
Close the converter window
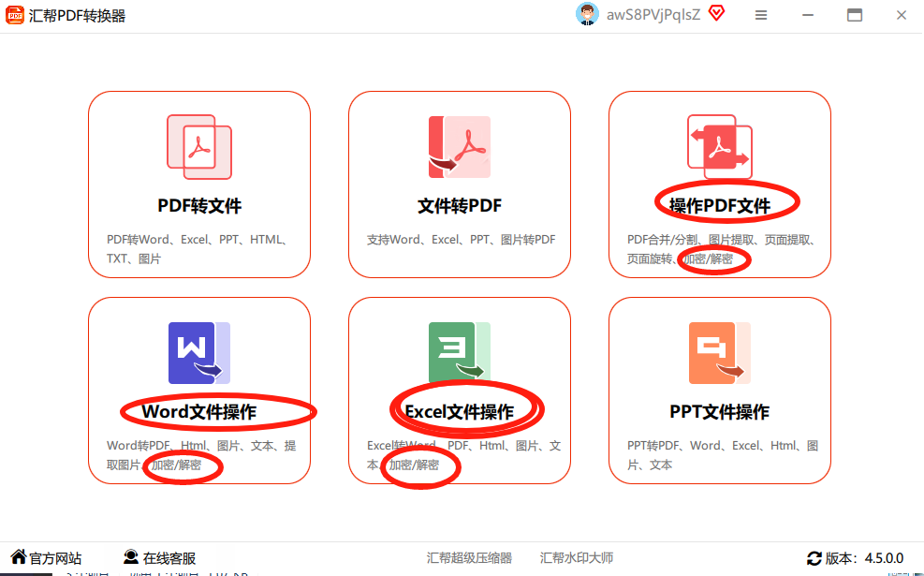901,15
